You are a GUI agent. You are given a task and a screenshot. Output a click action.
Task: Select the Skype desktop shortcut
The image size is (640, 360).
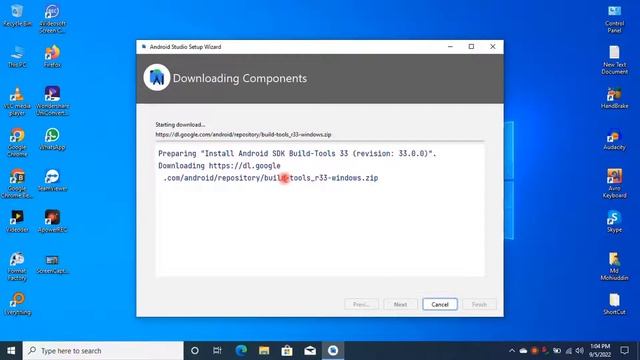614,222
